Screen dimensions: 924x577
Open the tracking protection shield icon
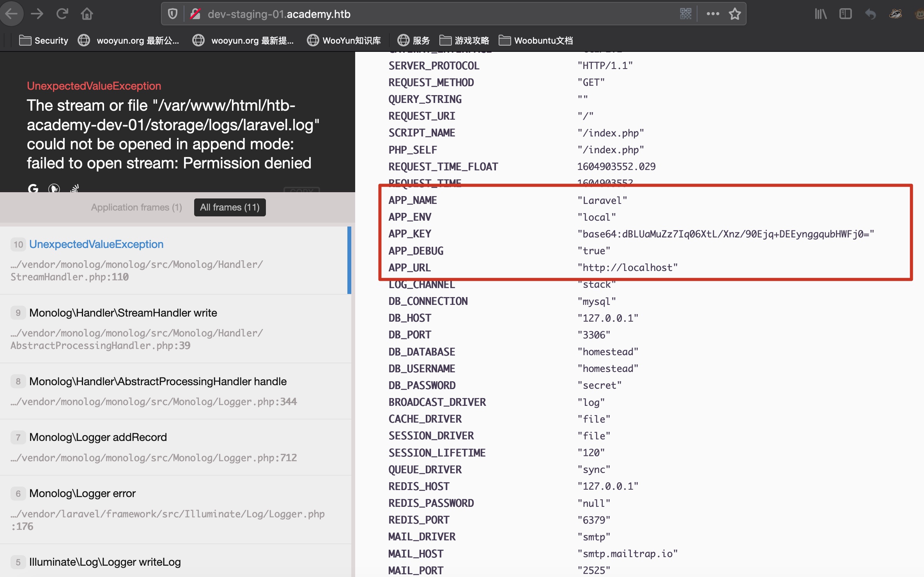(173, 14)
